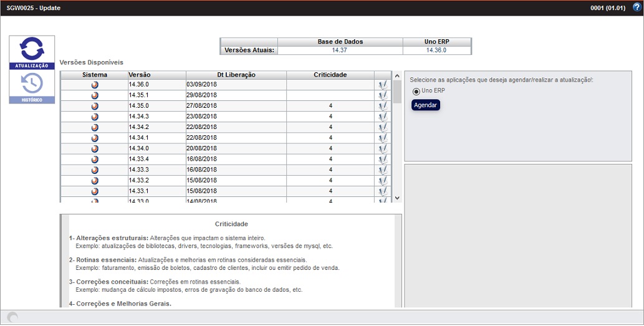644x326 pixels.
Task: Click checkmark icon for version 14.36.0
Action: (x=382, y=85)
